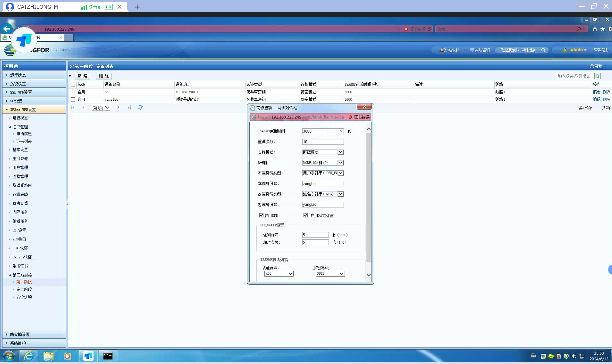This screenshot has height=364, width=612.
Task: Open Internet Explorer from the taskbar
Action: coord(29,356)
